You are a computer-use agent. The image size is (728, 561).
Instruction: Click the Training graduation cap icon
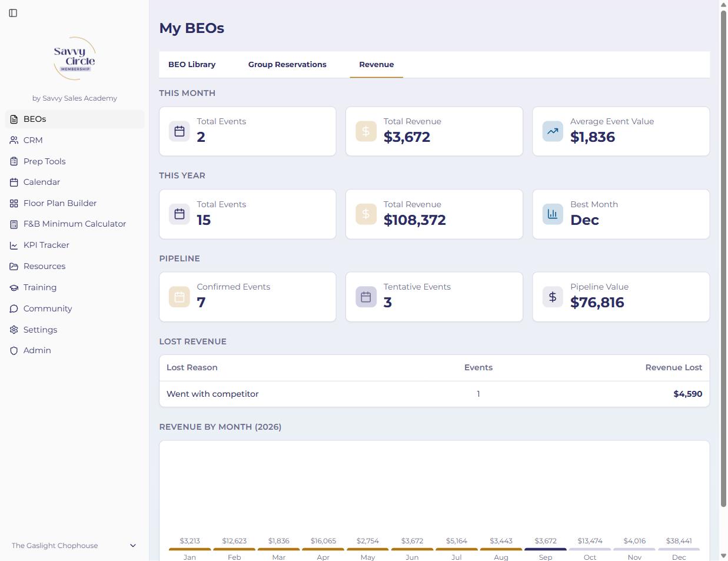click(14, 287)
